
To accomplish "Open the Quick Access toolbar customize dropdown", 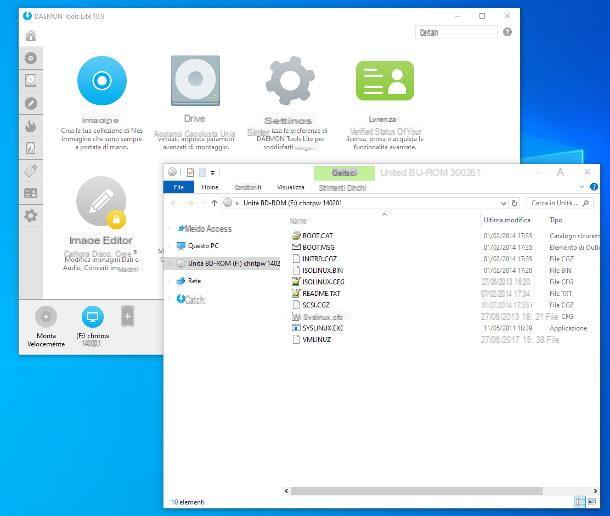I will [212, 172].
